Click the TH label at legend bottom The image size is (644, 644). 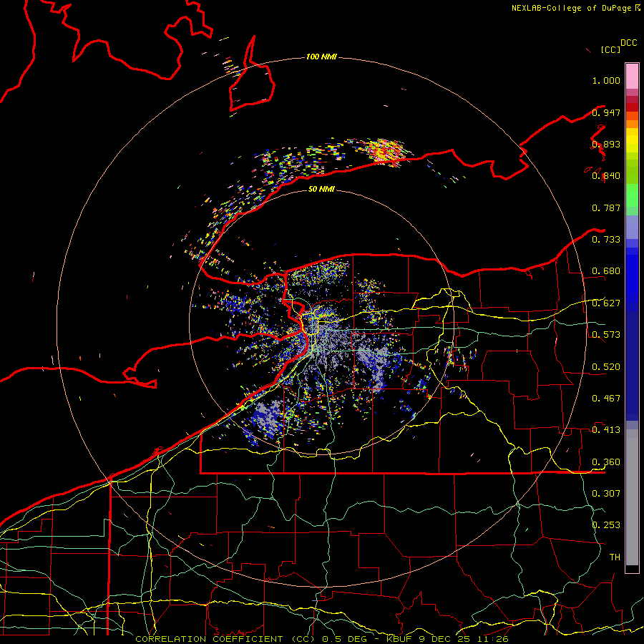tap(615, 557)
